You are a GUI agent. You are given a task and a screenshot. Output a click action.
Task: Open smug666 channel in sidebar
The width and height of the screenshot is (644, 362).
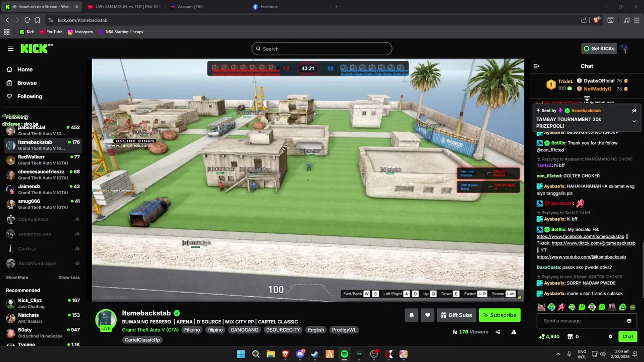[43, 204]
